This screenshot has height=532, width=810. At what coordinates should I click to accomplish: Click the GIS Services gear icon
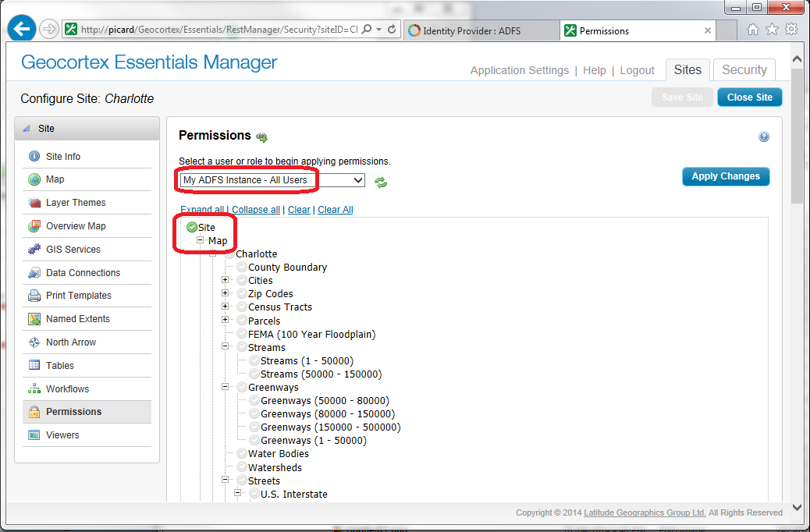(x=34, y=249)
